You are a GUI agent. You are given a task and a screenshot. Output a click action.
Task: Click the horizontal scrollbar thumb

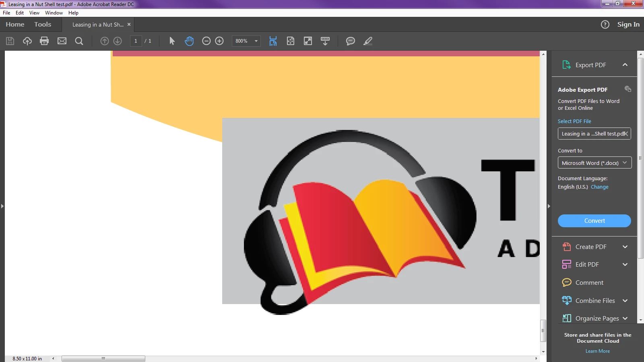103,358
